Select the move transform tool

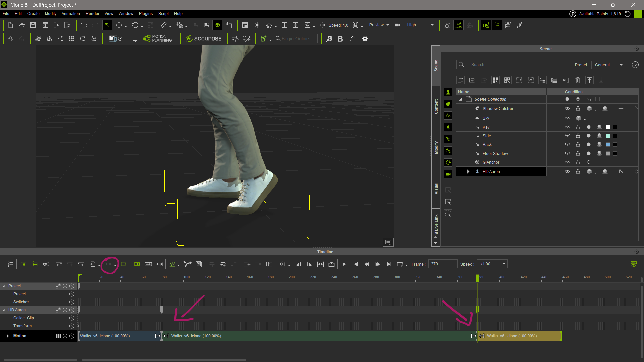pos(119,25)
